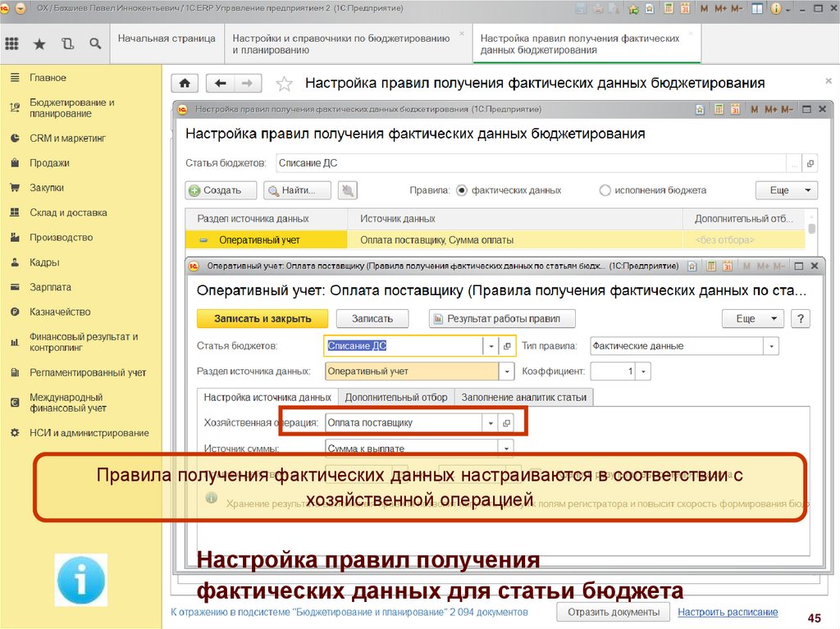
Task: Switch to 'Дополнительный отбор' tab
Action: point(395,397)
